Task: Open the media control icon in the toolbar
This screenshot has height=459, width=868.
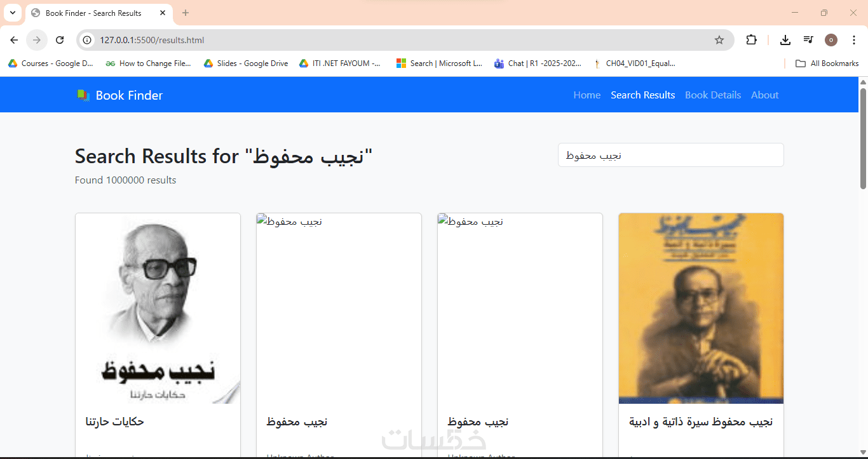Action: [808, 40]
